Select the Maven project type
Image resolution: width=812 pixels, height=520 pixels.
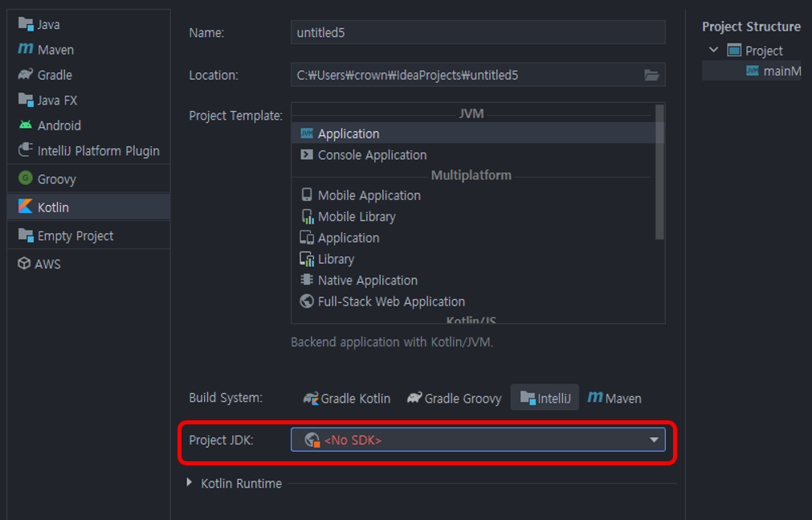(89, 50)
